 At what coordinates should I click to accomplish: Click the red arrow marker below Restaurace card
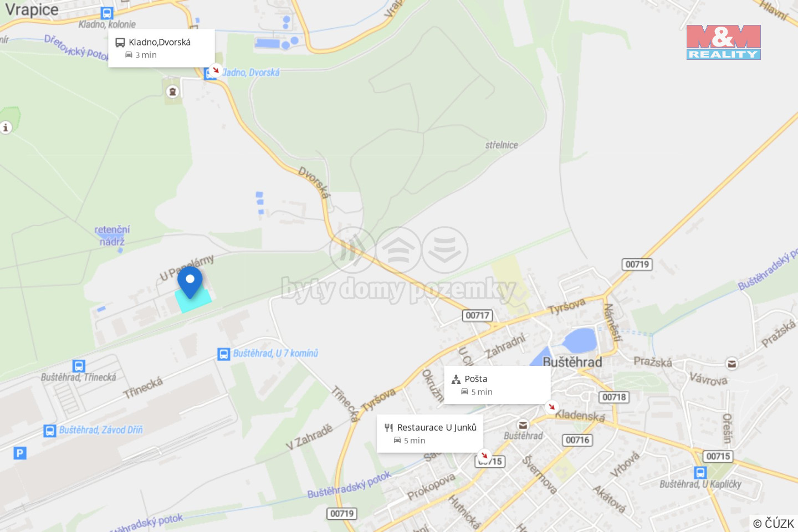coord(484,455)
